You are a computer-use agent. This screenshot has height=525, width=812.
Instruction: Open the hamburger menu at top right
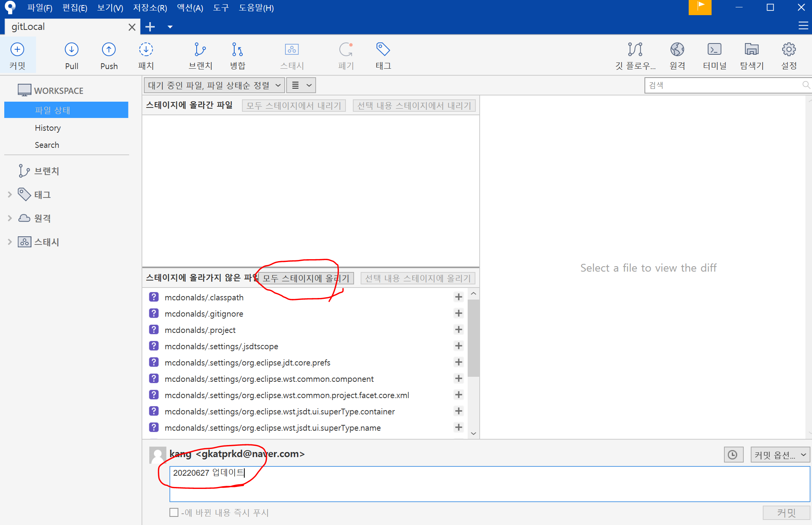coord(803,26)
